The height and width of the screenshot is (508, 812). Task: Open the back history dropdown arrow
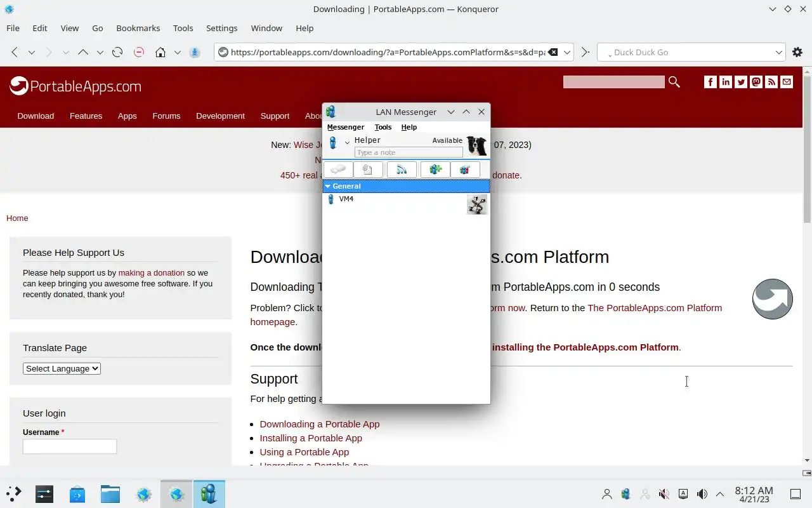32,52
